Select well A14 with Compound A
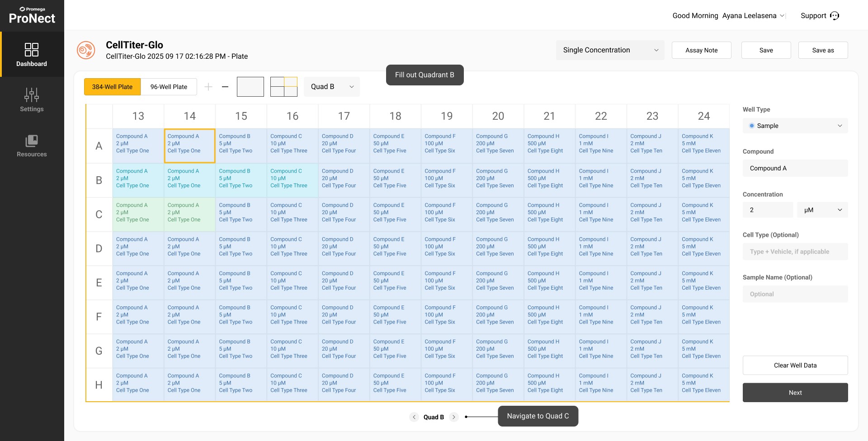868x441 pixels. click(x=190, y=146)
